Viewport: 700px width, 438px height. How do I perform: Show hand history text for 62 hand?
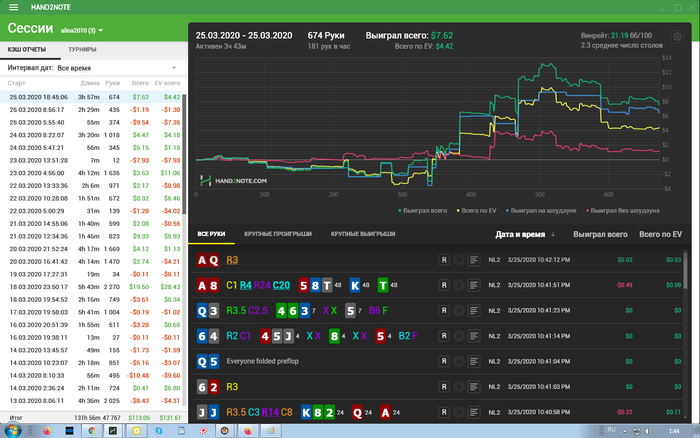pyautogui.click(x=474, y=387)
